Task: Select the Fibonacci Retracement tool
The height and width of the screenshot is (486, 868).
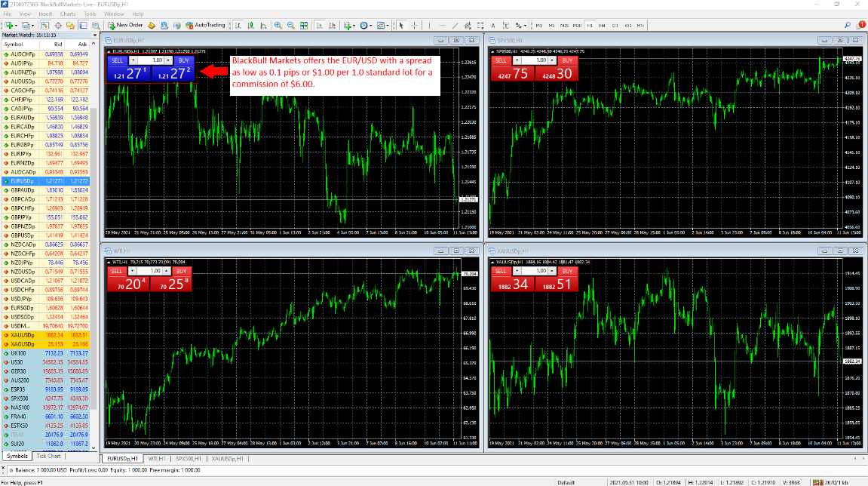Action: click(x=480, y=25)
